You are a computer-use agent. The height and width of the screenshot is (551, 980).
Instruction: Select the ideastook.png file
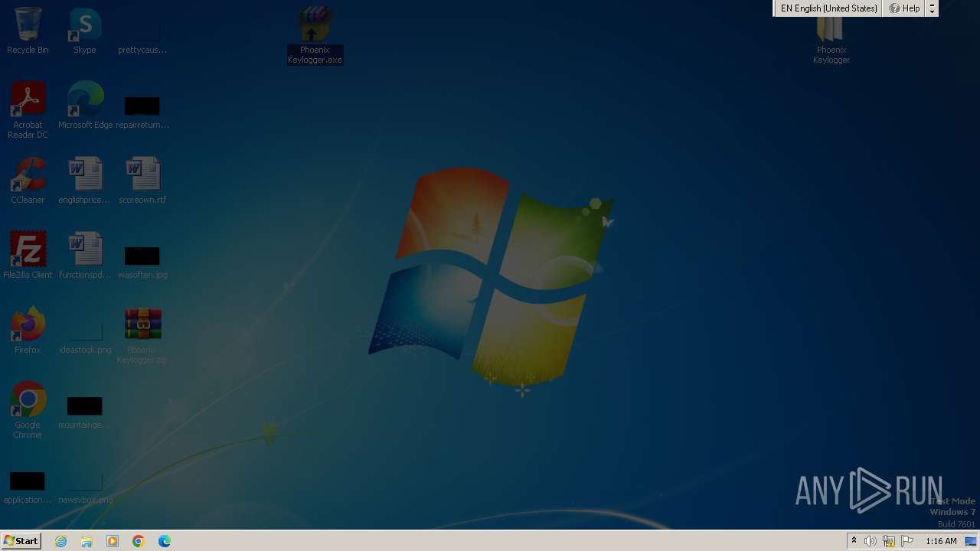point(85,337)
